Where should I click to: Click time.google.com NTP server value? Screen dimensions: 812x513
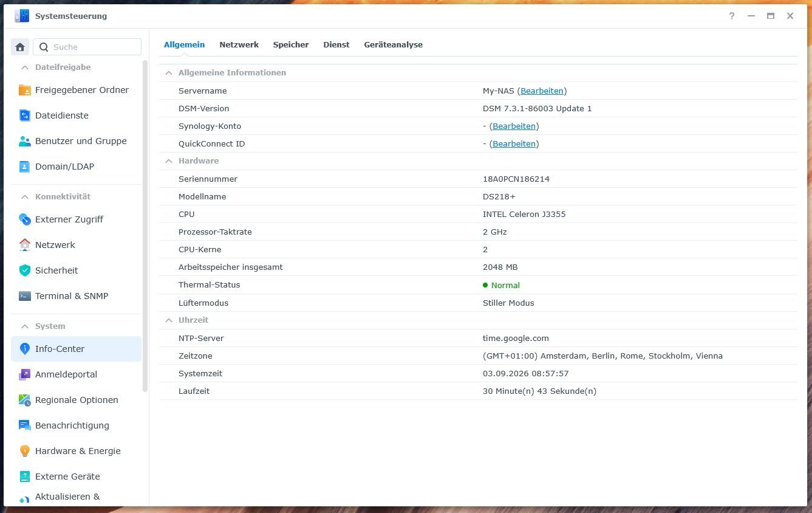[516, 339]
